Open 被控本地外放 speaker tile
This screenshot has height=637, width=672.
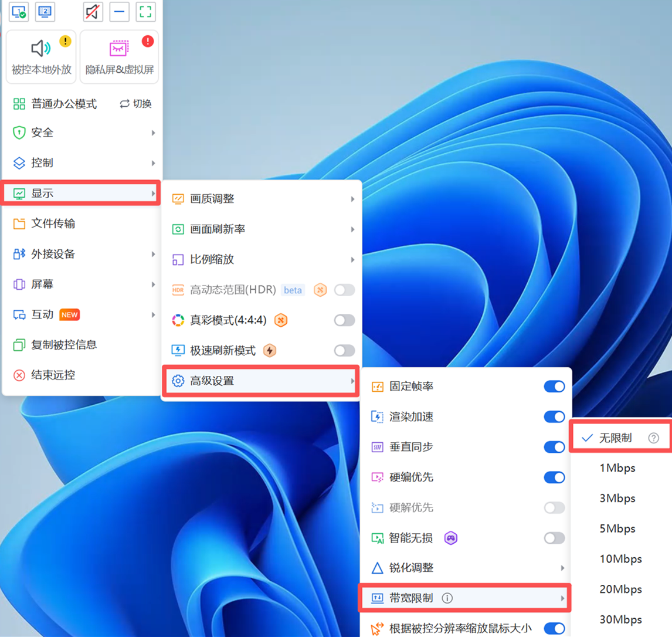pos(41,56)
